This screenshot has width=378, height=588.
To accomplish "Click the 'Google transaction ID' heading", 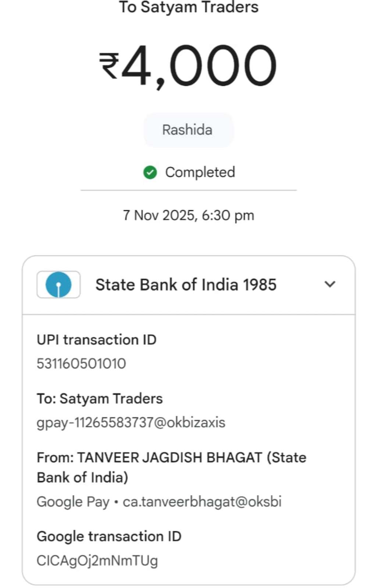I will 109,537.
